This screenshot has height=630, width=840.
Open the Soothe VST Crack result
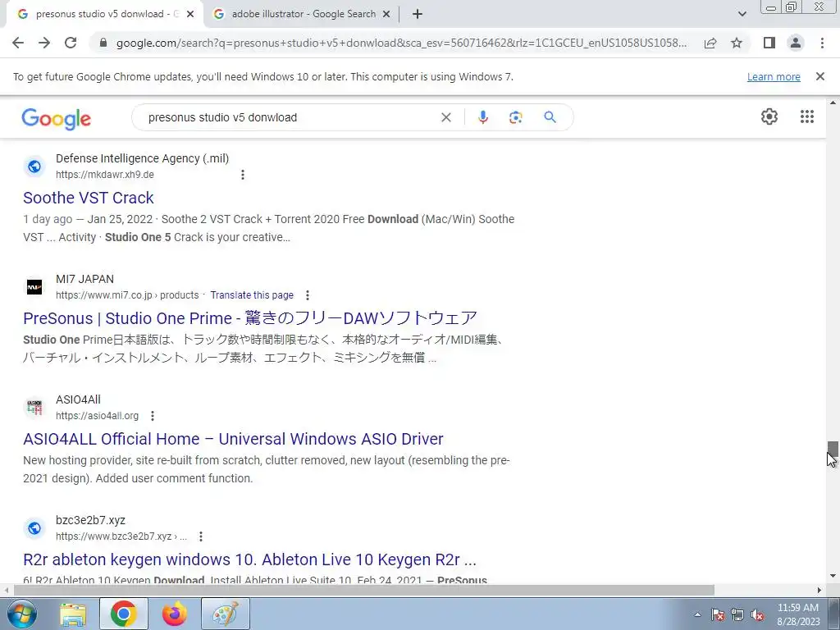point(89,198)
